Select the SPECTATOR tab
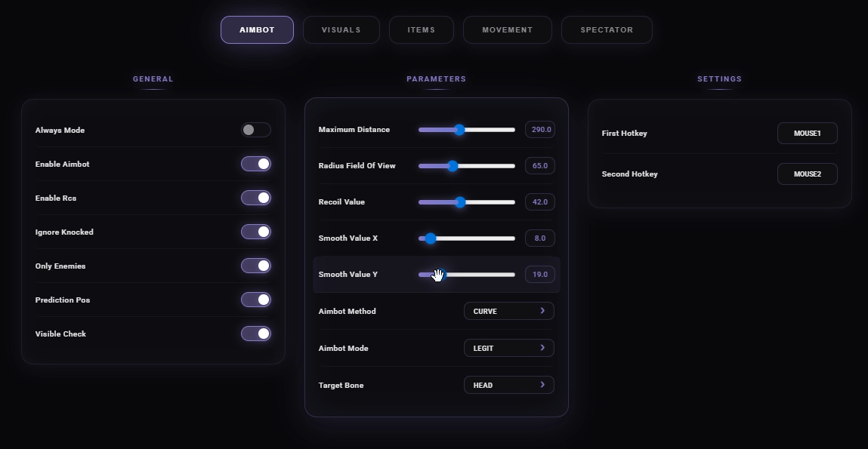 (x=607, y=29)
